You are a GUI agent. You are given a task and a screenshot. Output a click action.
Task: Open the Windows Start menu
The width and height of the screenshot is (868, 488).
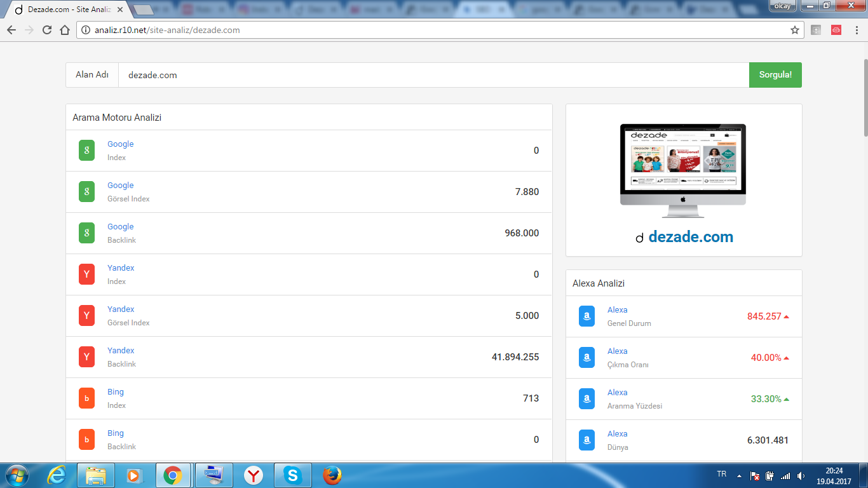point(17,475)
